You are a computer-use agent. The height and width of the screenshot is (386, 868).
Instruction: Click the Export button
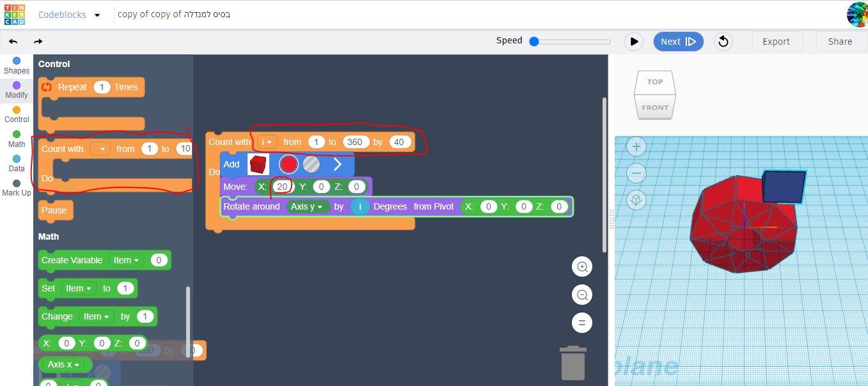pos(776,42)
